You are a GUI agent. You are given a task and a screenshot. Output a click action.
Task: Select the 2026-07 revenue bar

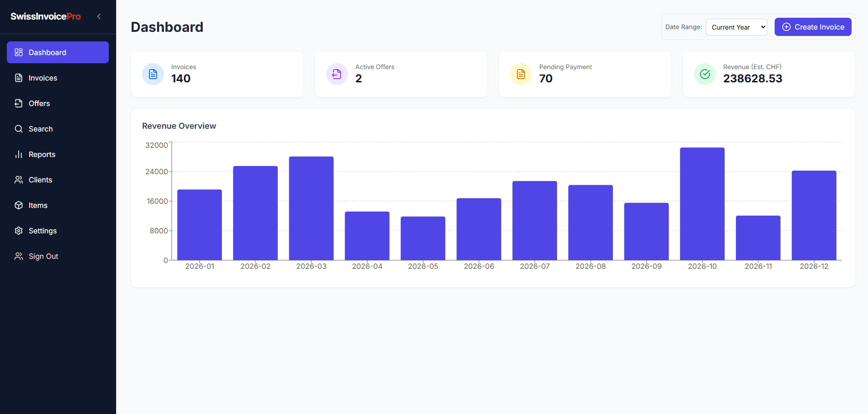535,221
